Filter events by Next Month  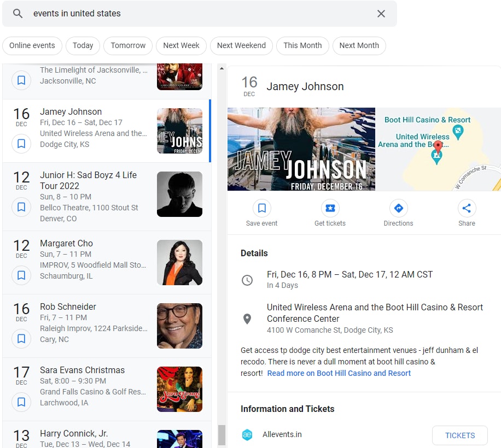[x=359, y=46]
